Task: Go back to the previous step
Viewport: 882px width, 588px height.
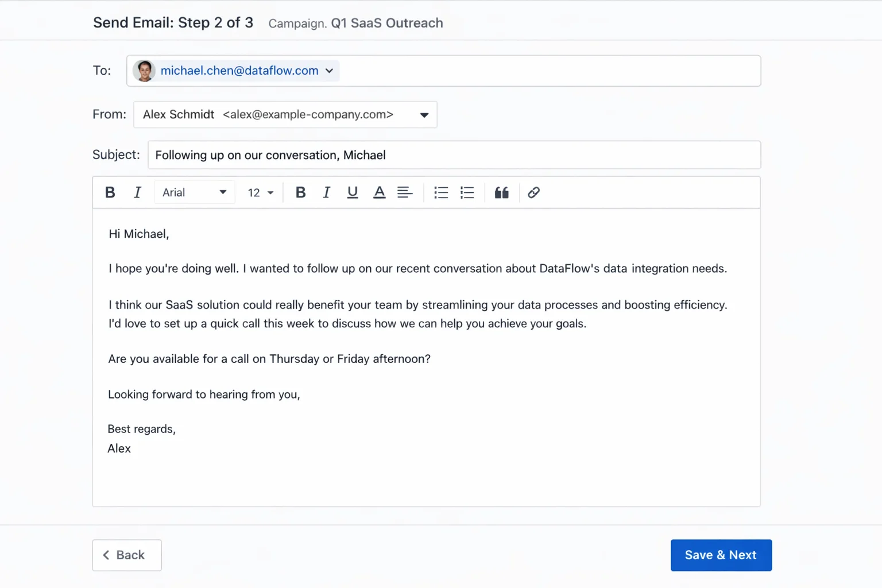Action: 126,555
